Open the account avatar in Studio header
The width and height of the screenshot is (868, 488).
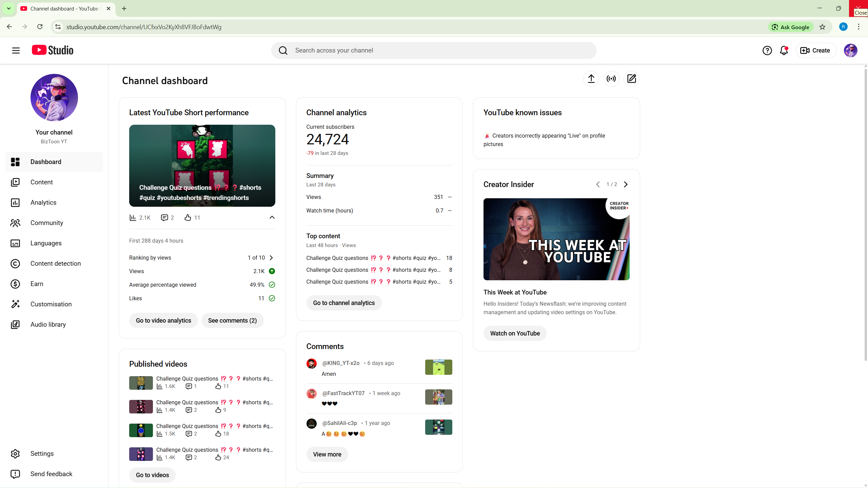click(x=850, y=50)
